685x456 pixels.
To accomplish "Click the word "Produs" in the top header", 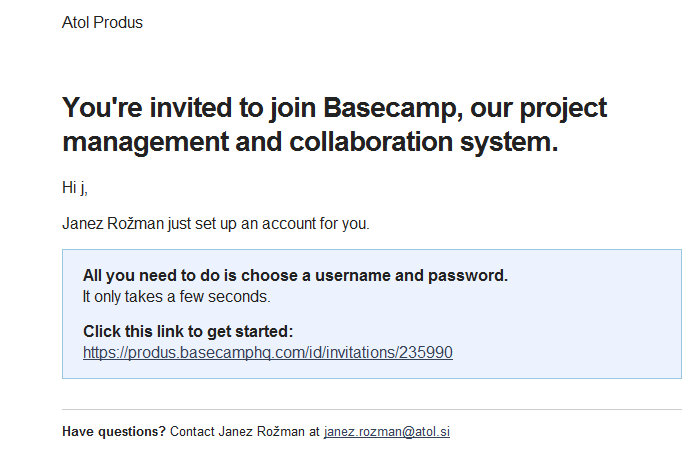I will coord(118,22).
